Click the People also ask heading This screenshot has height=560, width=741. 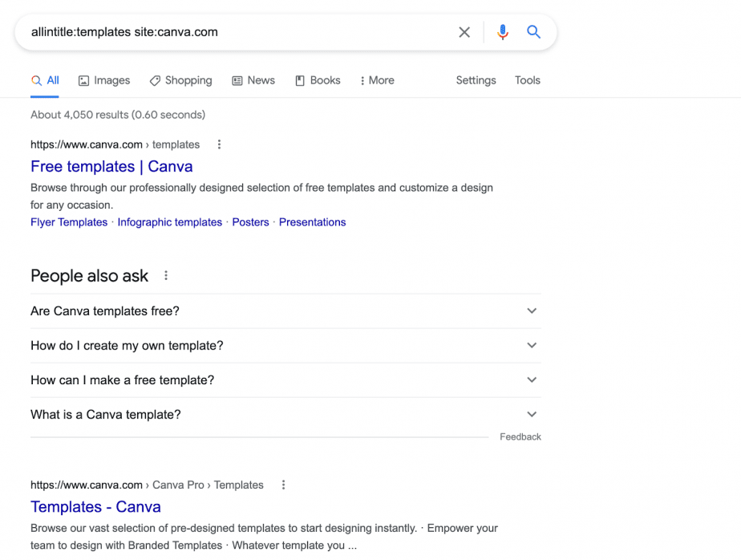coord(89,276)
